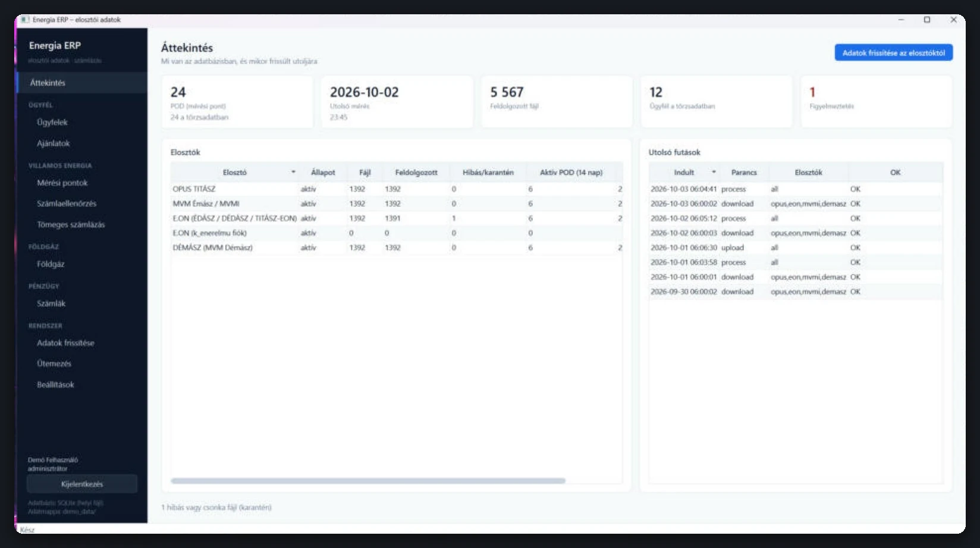Image resolution: width=980 pixels, height=548 pixels.
Task: Open Adatok frissítése sidebar item
Action: coord(82,343)
